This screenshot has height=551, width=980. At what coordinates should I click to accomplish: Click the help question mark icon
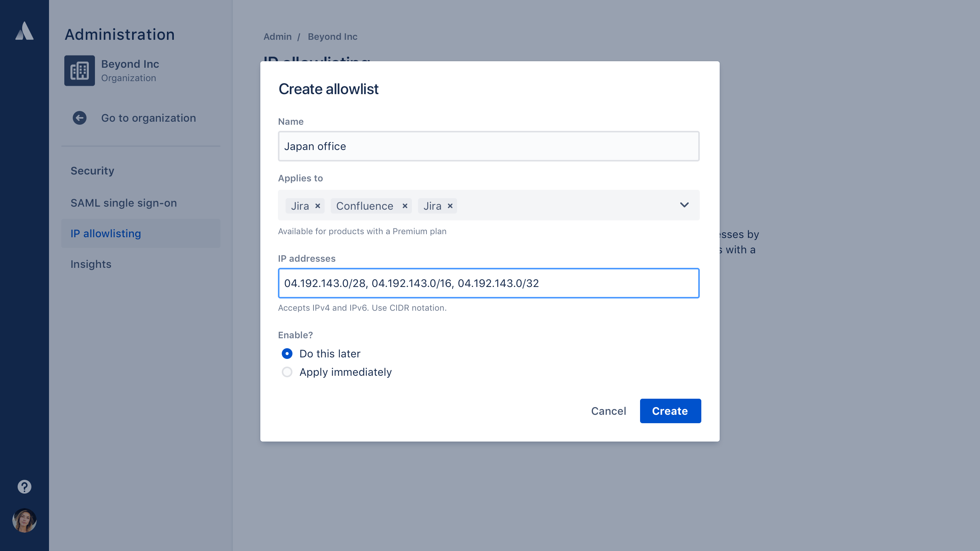click(x=24, y=486)
